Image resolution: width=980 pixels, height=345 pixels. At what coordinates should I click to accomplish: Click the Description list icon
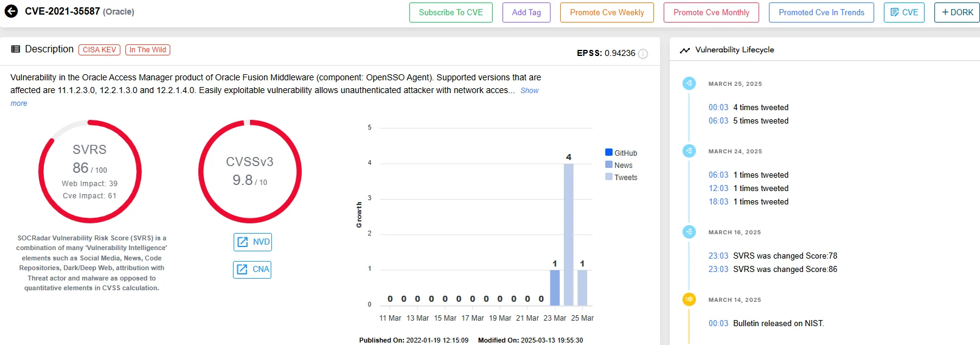point(16,49)
